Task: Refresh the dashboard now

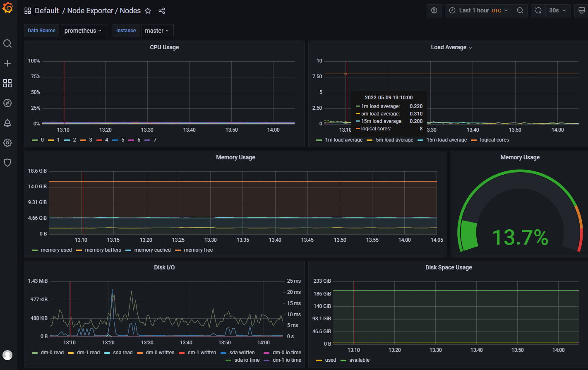Action: point(538,10)
